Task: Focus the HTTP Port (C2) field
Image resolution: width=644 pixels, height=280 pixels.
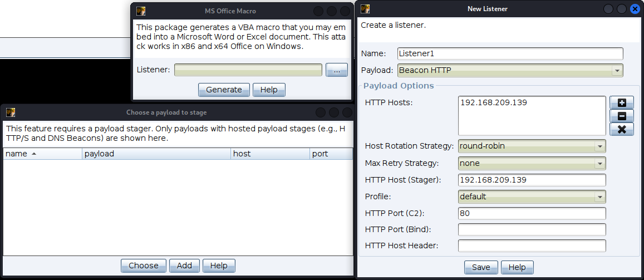Action: [x=531, y=214]
